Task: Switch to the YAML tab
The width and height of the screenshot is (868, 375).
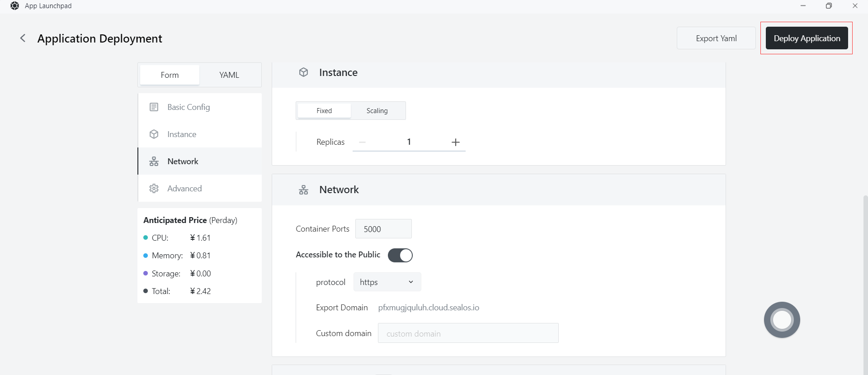Action: [229, 75]
